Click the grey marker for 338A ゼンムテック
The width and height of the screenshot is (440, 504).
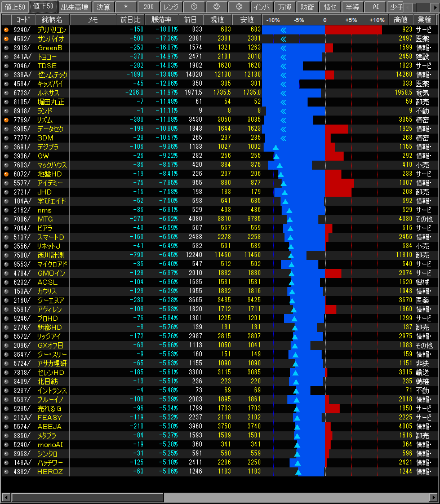(6, 75)
